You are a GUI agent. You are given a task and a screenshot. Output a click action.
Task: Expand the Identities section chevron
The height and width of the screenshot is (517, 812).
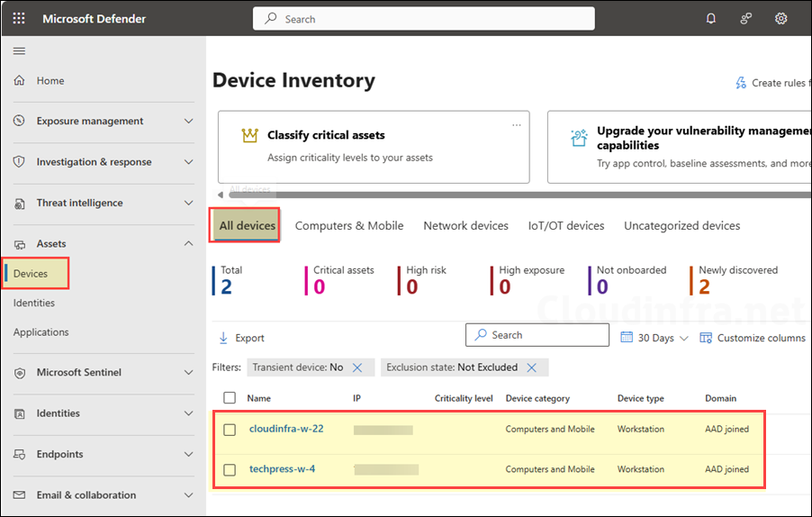[188, 413]
